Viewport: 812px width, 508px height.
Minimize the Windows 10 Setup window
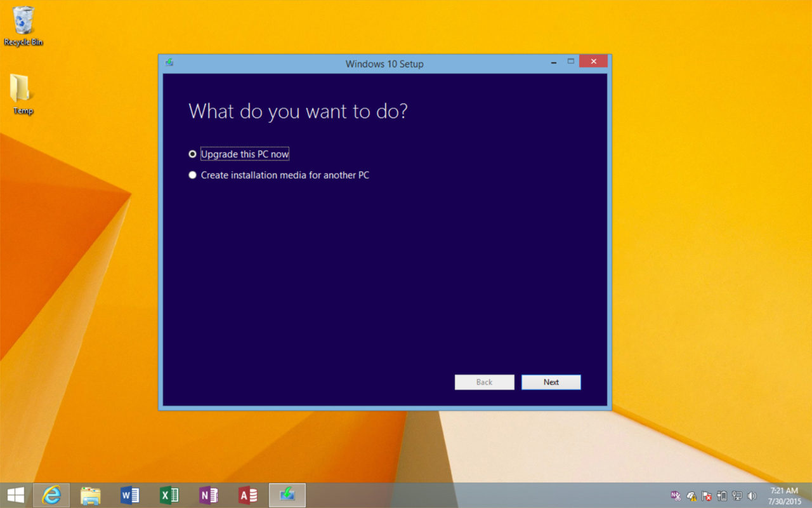point(554,62)
